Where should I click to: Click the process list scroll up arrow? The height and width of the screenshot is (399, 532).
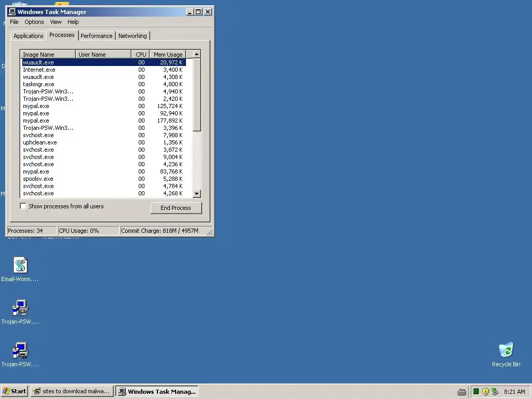(197, 54)
